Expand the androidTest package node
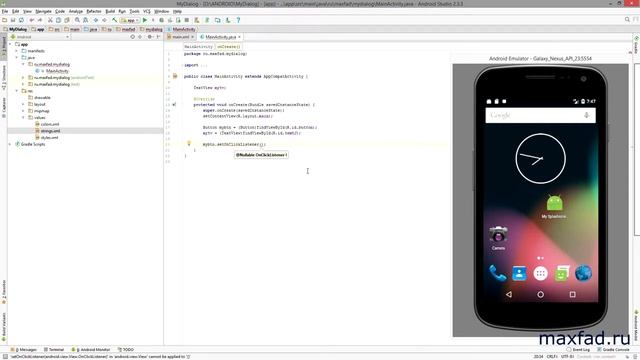The width and height of the screenshot is (640, 360). (x=23, y=78)
